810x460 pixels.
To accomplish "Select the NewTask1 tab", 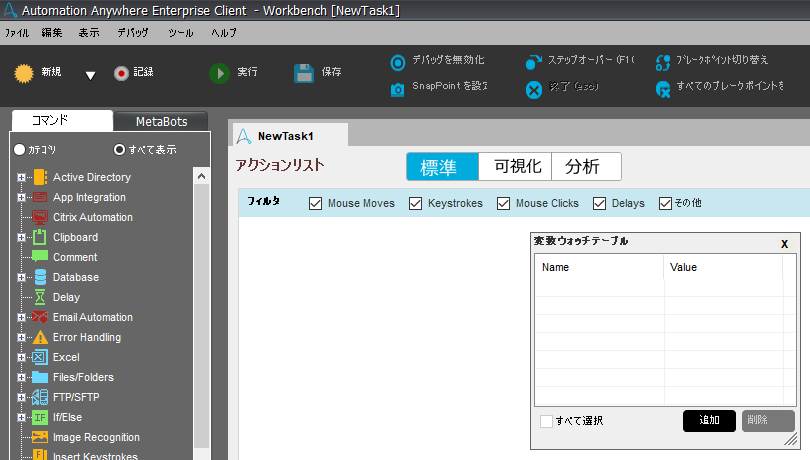I will 290,136.
